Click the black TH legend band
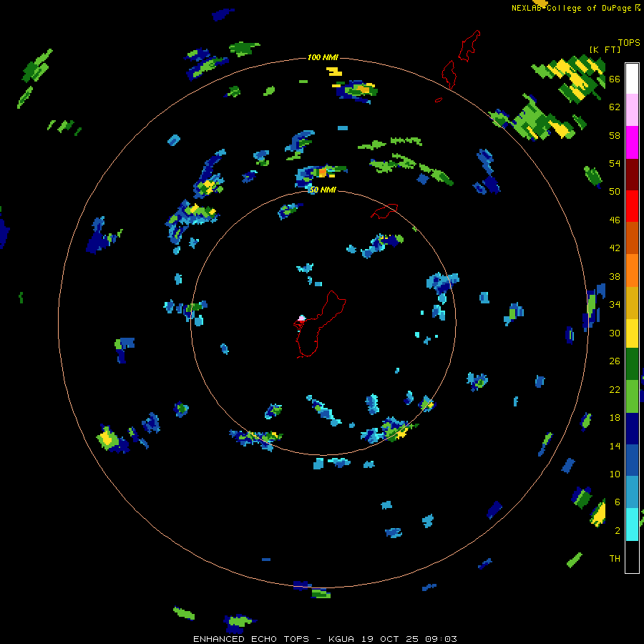The width and height of the screenshot is (644, 644). (632, 557)
